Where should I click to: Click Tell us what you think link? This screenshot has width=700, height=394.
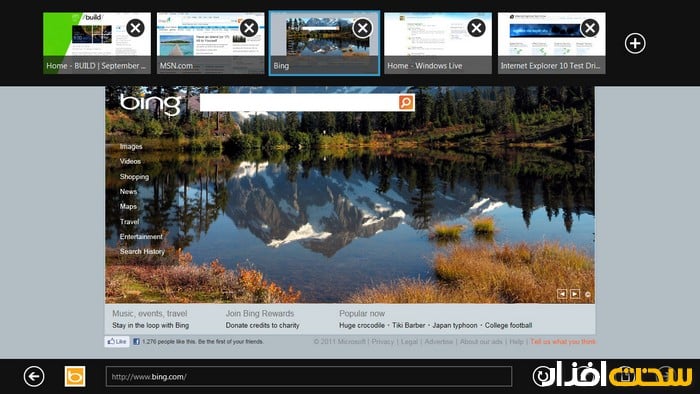click(563, 341)
